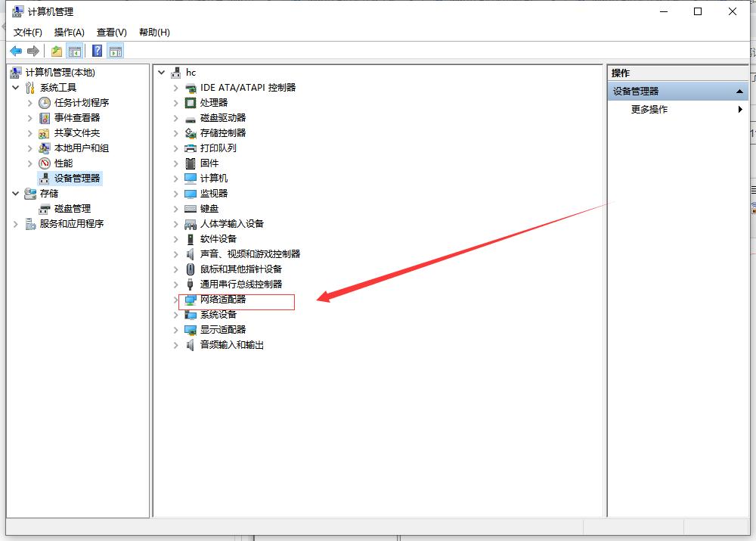The height and width of the screenshot is (541, 756).
Task: Click the Forward arrow toolbar icon
Action: pos(33,51)
